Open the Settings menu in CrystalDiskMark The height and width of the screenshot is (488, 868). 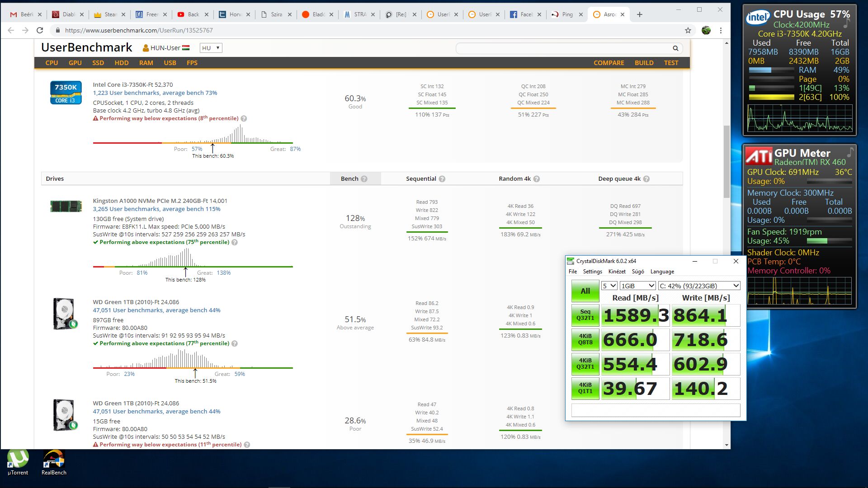pos(592,272)
